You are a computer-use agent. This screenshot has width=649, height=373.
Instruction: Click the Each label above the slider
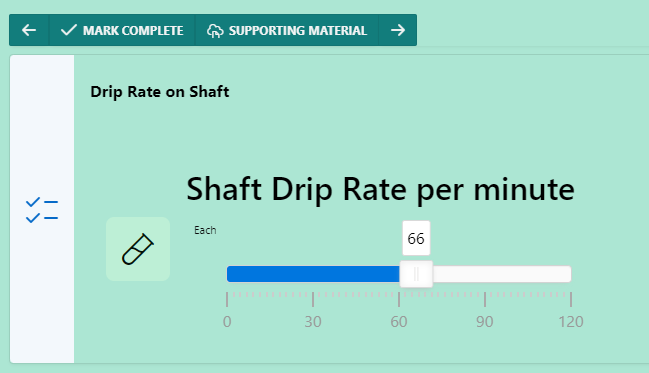[205, 230]
